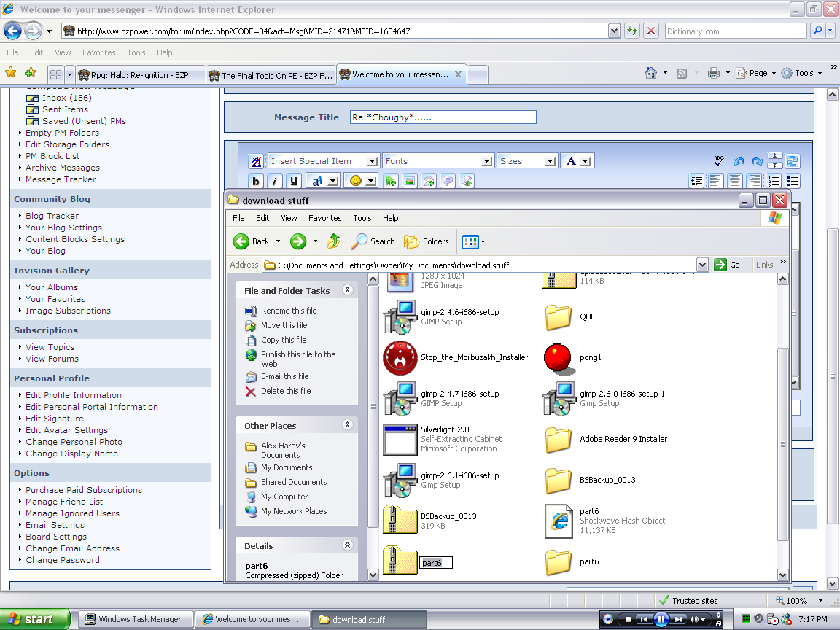Click the bold formatting button
Viewport: 840px width, 630px height.
click(x=256, y=181)
